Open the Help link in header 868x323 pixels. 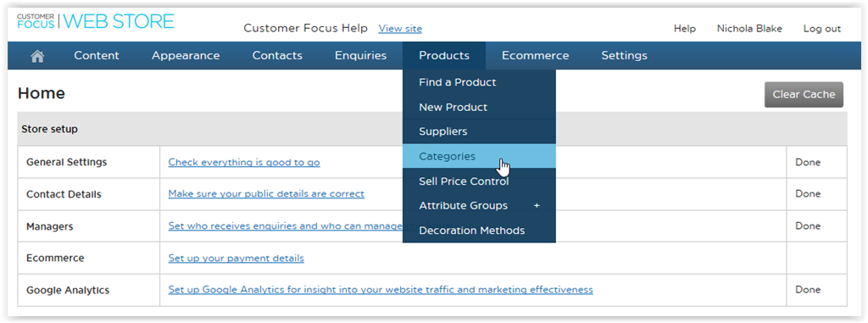coord(685,29)
